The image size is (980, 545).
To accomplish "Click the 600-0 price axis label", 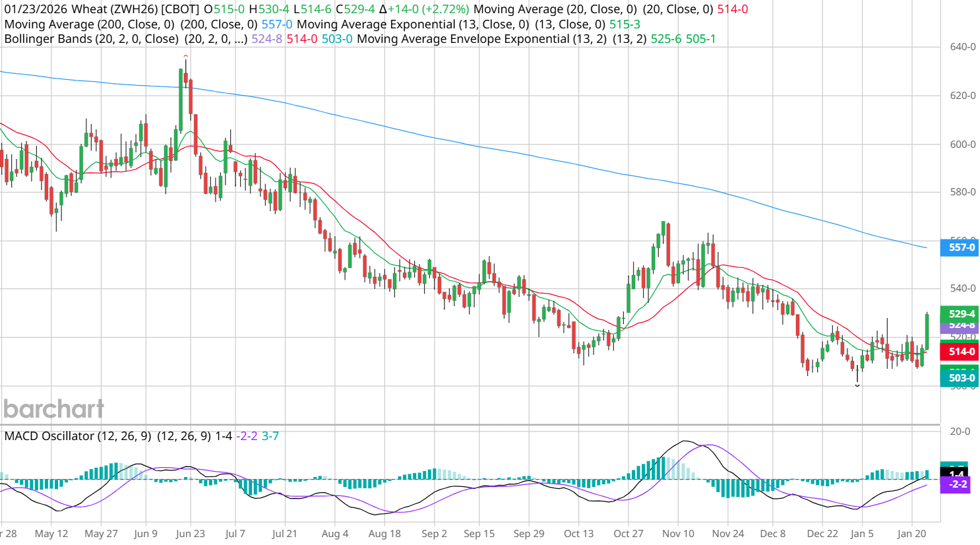I will [x=962, y=144].
